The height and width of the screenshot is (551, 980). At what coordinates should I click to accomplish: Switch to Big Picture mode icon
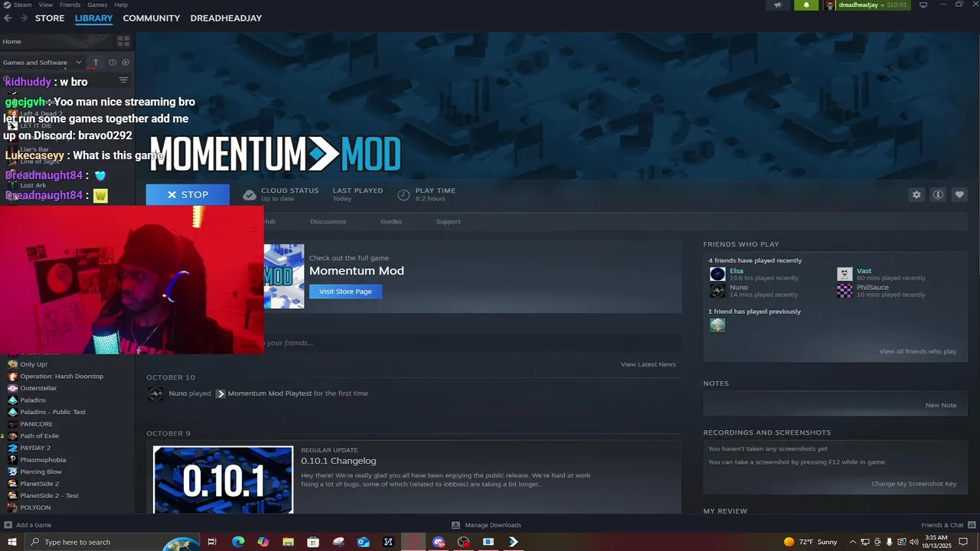click(x=923, y=5)
